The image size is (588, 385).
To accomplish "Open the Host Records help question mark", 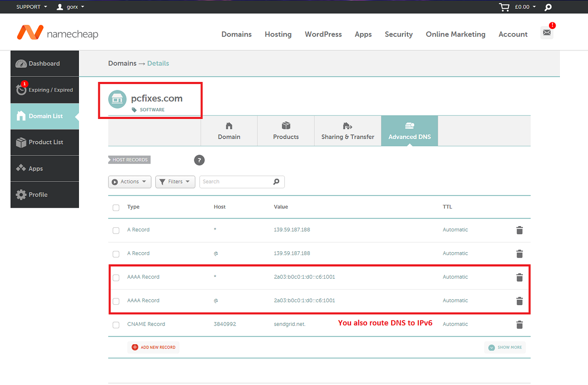I will [x=199, y=160].
